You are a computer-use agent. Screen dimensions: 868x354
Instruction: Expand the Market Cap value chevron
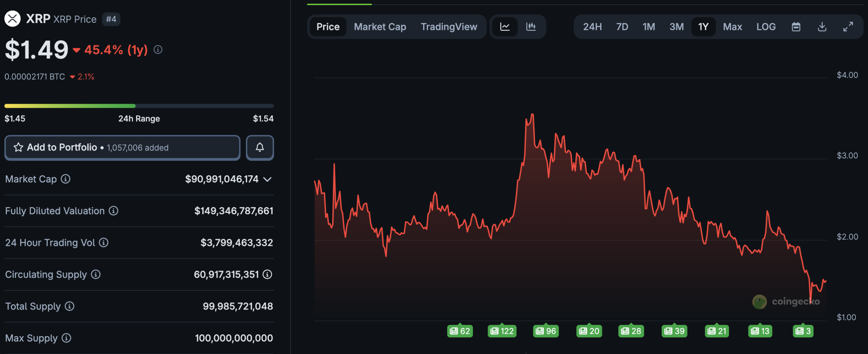268,179
